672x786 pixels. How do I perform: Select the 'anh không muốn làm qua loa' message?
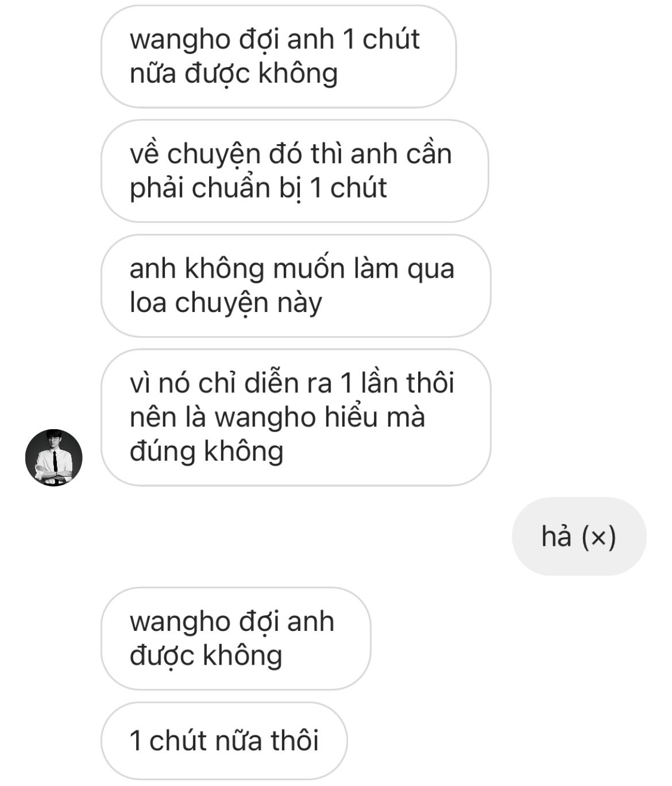[296, 286]
